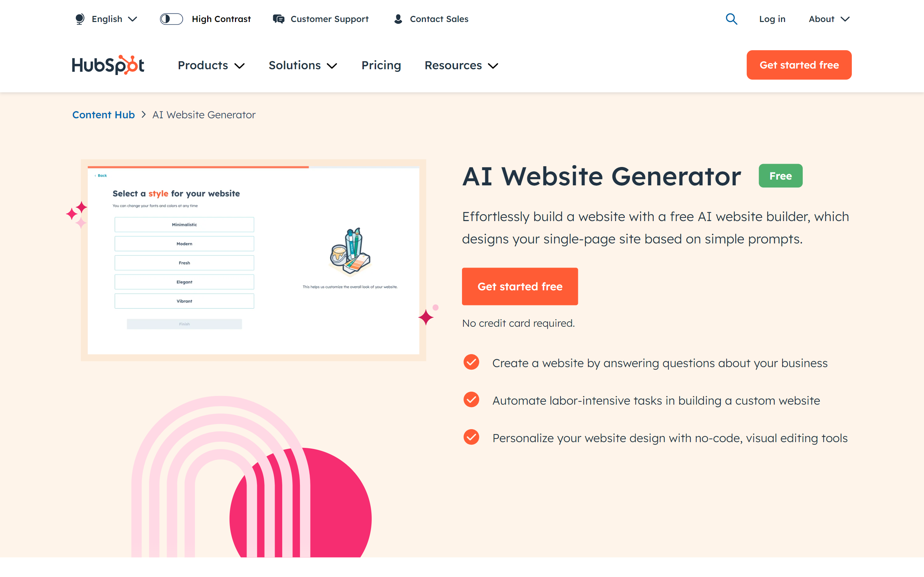Image resolution: width=924 pixels, height=577 pixels.
Task: Click the third orange checkmark feature icon
Action: coord(470,437)
